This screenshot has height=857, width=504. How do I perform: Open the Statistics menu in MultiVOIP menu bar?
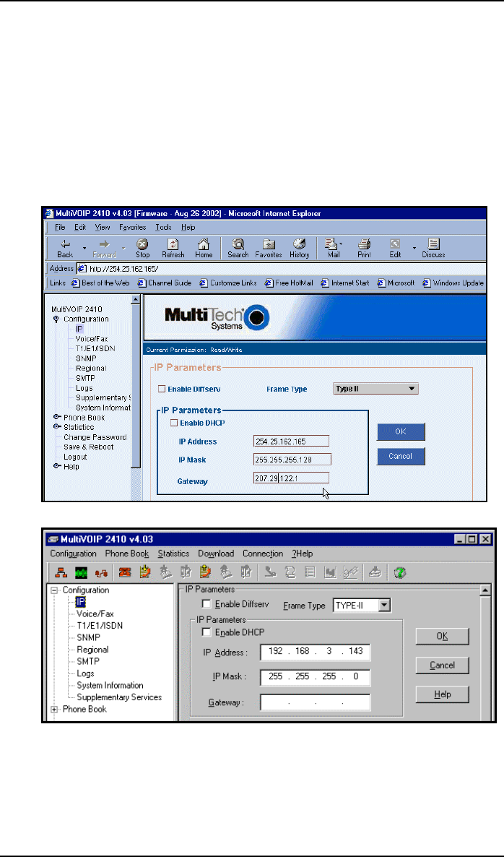[173, 554]
